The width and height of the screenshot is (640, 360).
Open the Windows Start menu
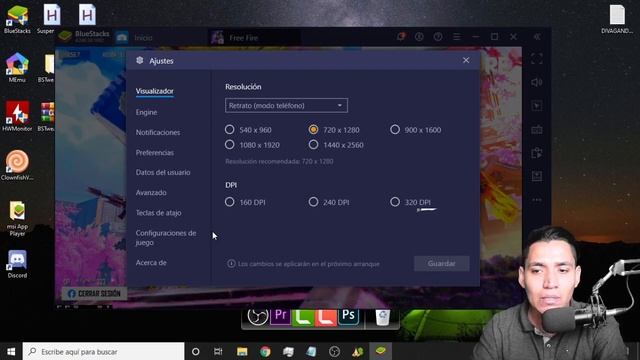(x=11, y=351)
